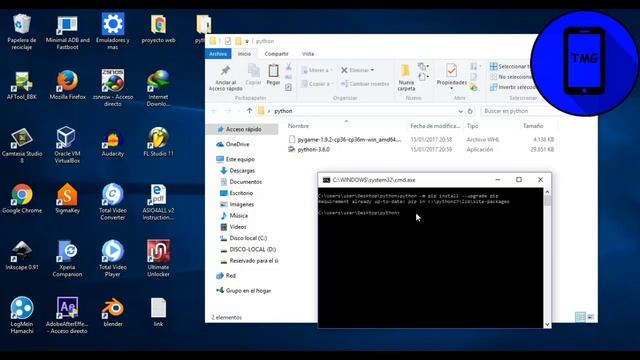Switch to the Compartir ribbon tab
This screenshot has height=360, width=640.
pos(276,54)
